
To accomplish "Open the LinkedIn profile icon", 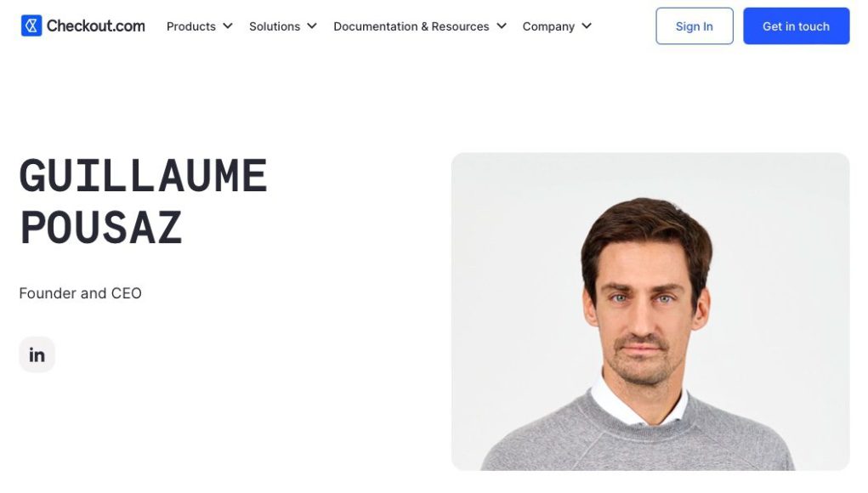I will (37, 354).
